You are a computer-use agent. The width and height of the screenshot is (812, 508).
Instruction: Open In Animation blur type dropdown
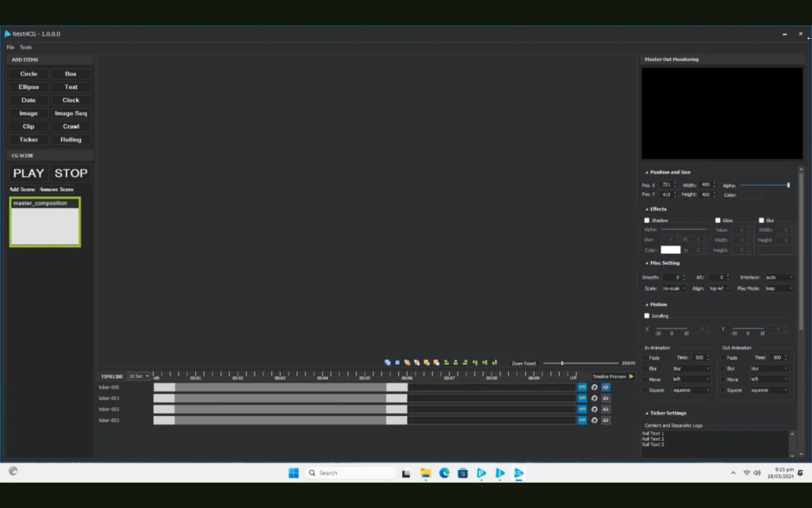[691, 368]
